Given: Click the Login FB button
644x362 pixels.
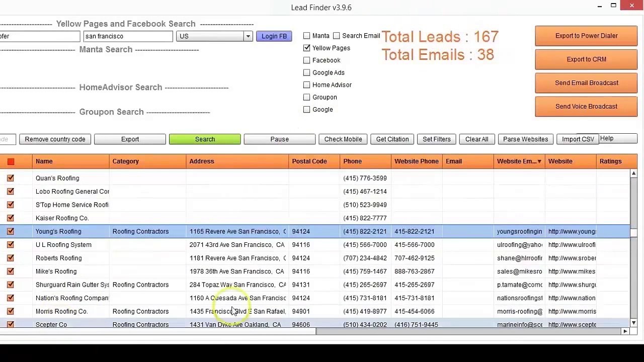Looking at the screenshot, I should [274, 36].
